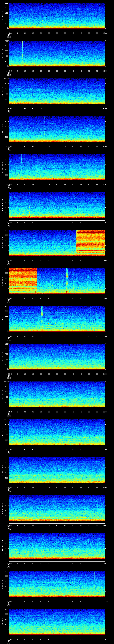Click the 20:50:00 start time label
Image resolution: width=114 pixels, height=644 pixels.
(9, 260)
